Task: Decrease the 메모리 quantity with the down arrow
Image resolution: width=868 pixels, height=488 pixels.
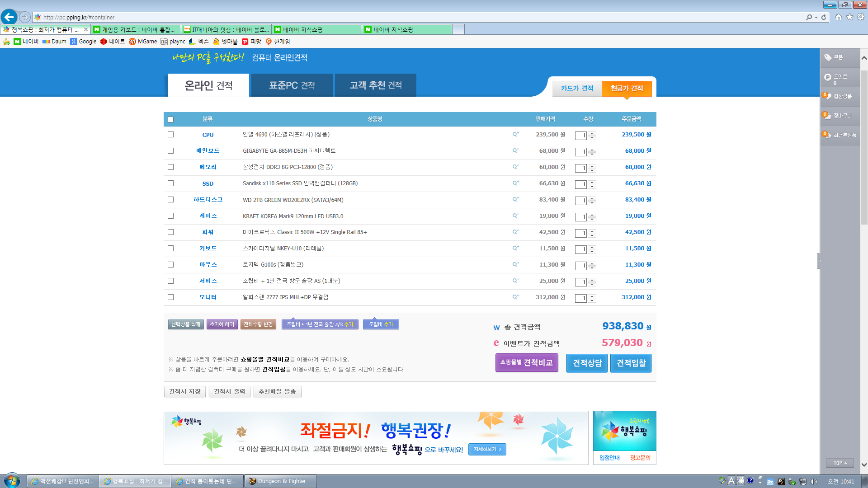Action: click(x=592, y=170)
